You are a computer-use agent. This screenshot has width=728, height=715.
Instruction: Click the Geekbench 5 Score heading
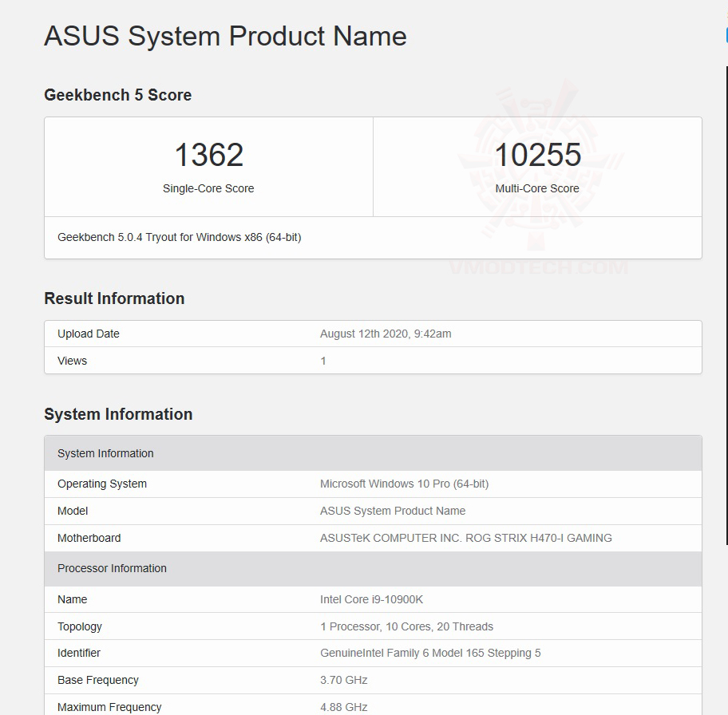point(117,95)
